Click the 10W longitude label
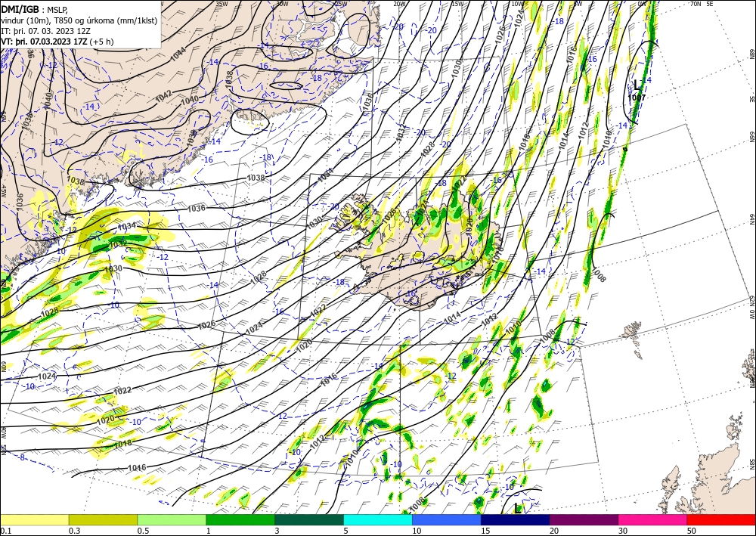 517,3
